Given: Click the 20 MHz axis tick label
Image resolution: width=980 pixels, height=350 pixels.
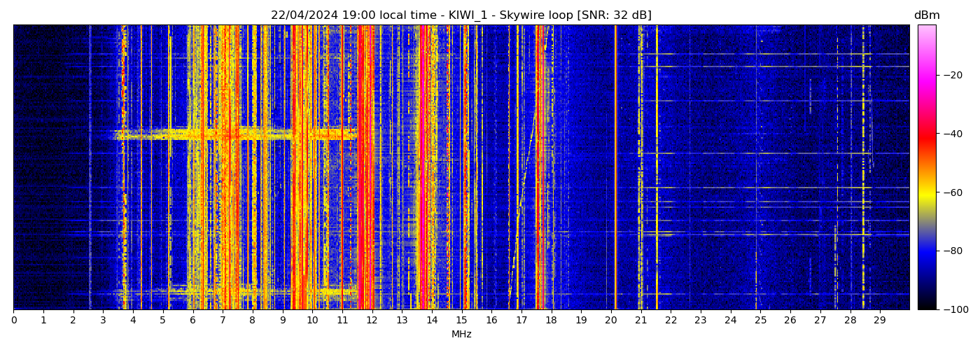Looking at the screenshot, I should [611, 321].
